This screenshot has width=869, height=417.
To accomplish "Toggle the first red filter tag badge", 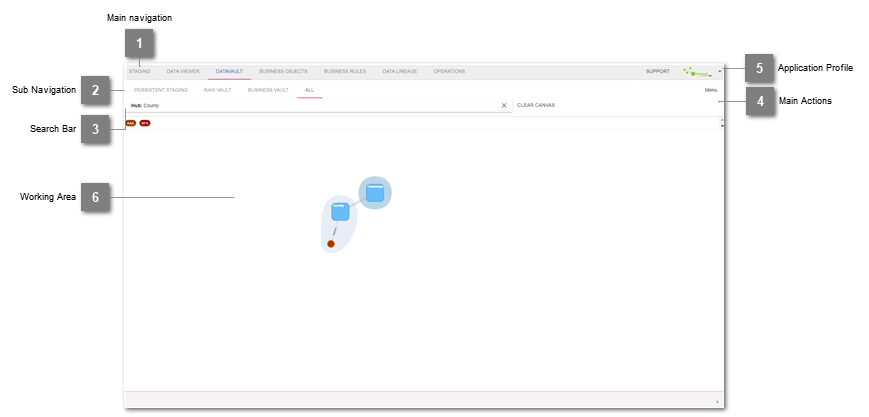I will point(131,123).
